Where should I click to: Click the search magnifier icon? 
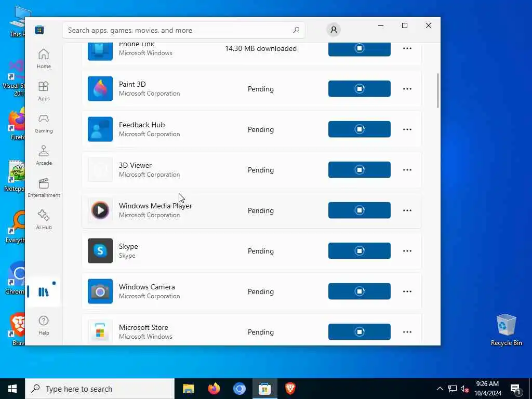(x=296, y=30)
